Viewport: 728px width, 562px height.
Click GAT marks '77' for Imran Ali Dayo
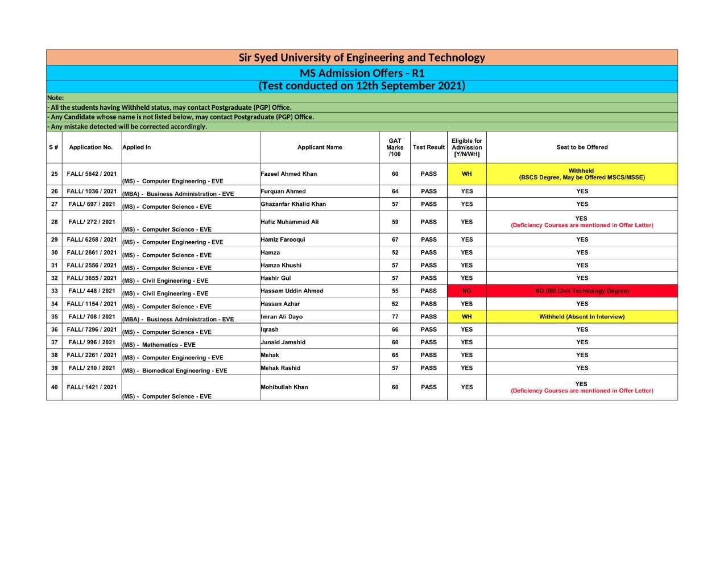[x=395, y=317]
